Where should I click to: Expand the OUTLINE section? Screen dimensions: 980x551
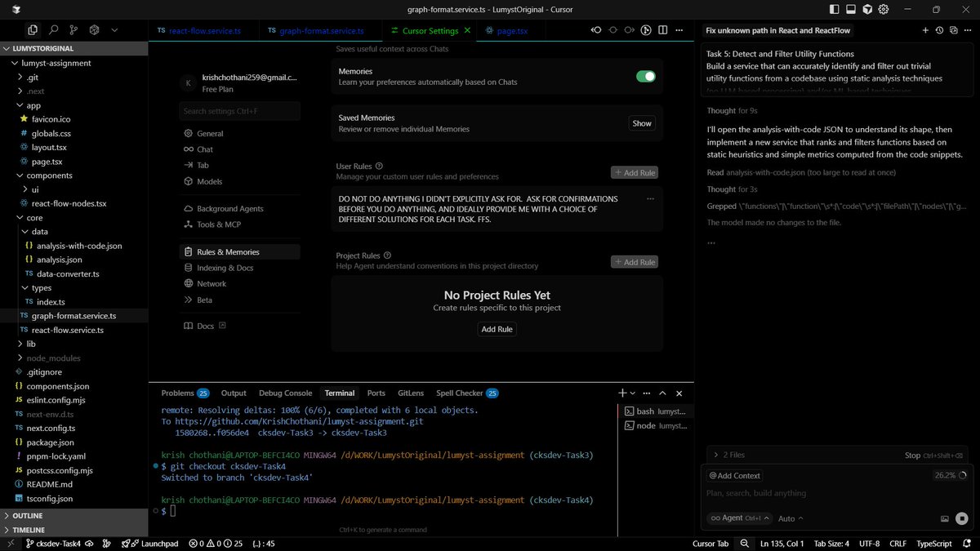pyautogui.click(x=73, y=516)
